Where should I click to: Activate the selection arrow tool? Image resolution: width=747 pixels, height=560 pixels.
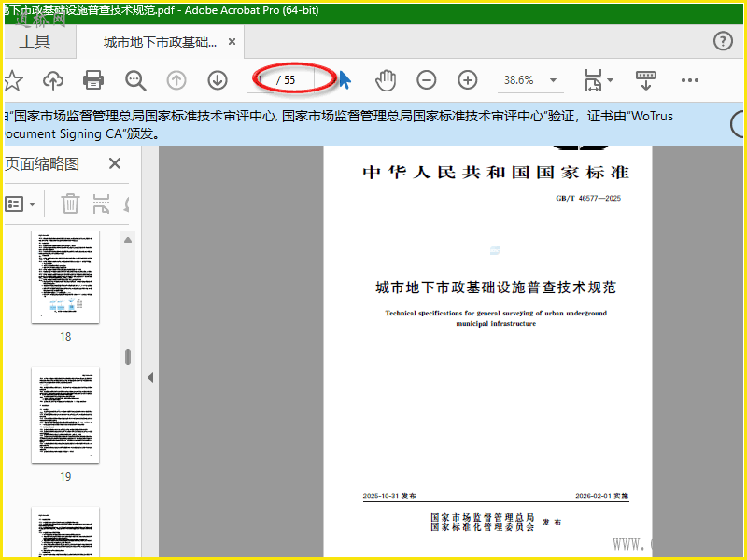point(345,79)
